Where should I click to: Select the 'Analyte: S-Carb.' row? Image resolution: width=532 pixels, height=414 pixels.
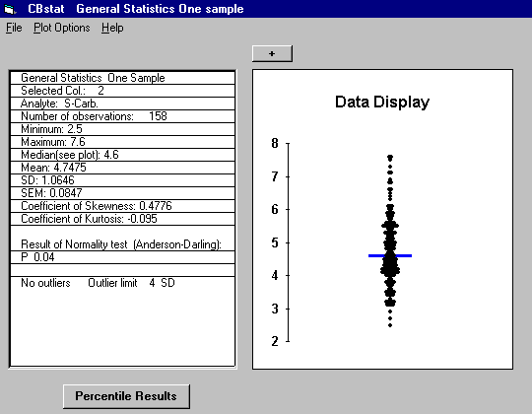pyautogui.click(x=122, y=103)
